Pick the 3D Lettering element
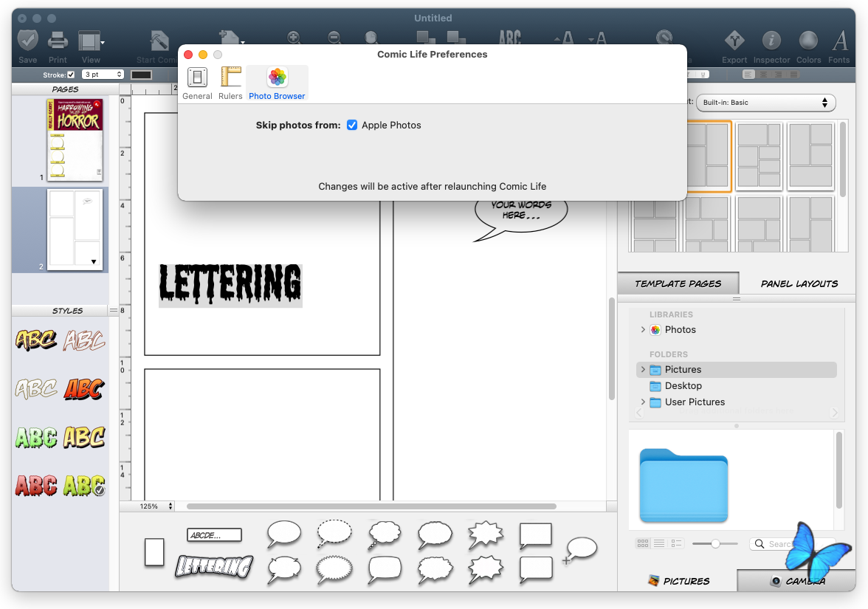Screen dimensions: 868x609 [x=214, y=566]
